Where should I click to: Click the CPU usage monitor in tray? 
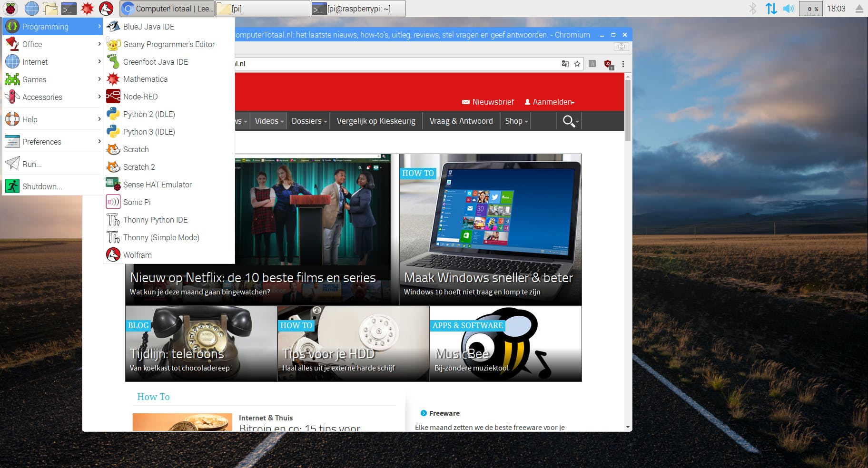(811, 9)
